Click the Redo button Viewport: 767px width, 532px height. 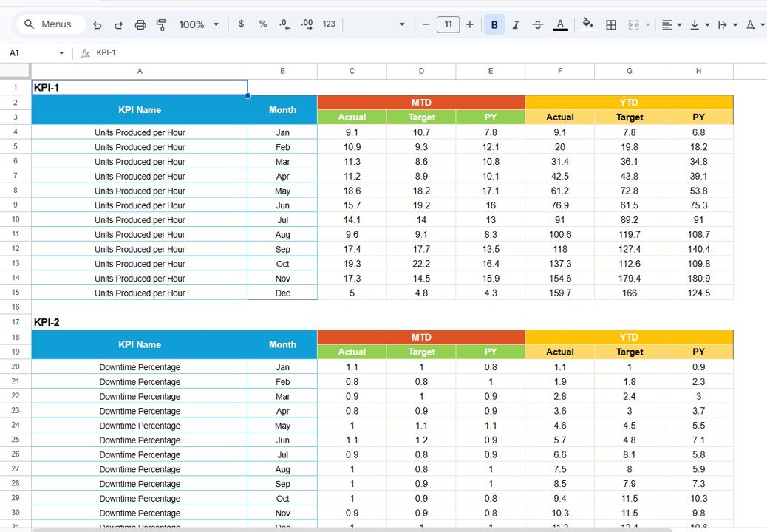point(118,24)
